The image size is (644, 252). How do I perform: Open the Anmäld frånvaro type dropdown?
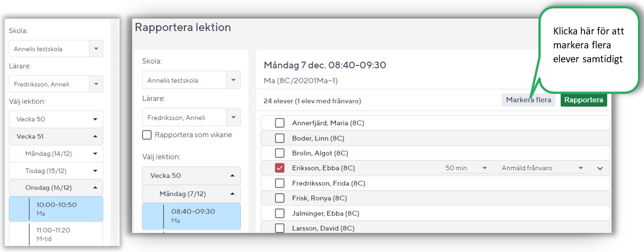click(543, 168)
